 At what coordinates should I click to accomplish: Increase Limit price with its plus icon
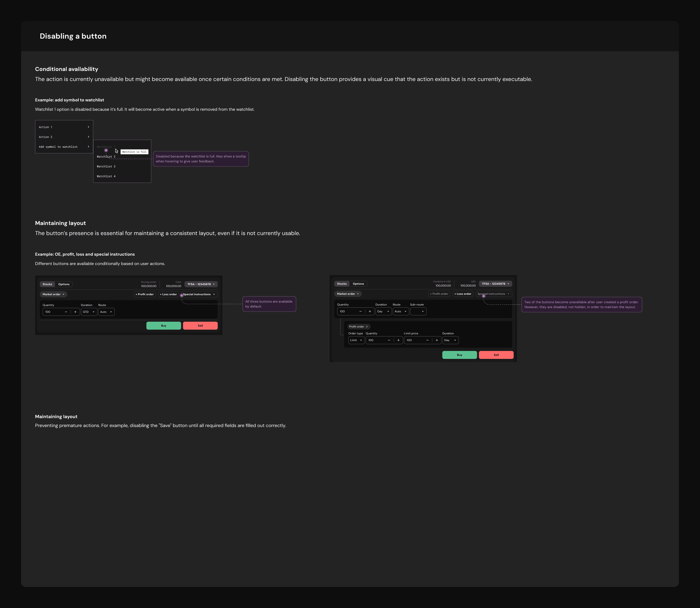coord(437,340)
